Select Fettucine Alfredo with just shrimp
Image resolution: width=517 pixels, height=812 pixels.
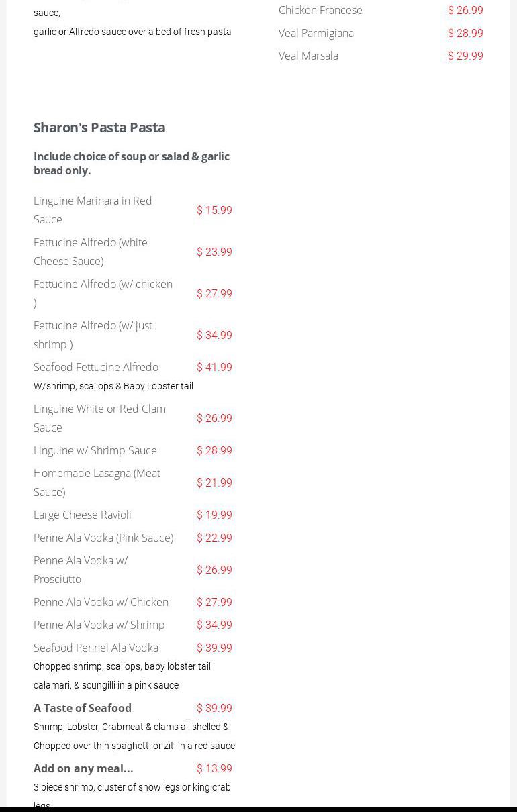pos(93,334)
